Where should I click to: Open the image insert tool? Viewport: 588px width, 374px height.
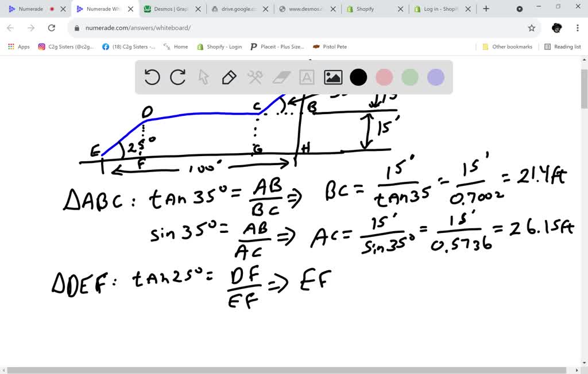332,77
